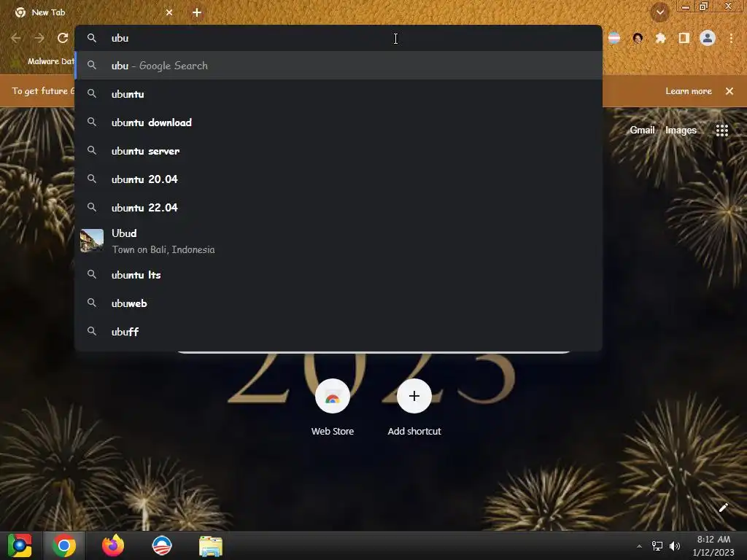747x560 pixels.
Task: Open the Extensions puzzle icon
Action: [x=660, y=38]
